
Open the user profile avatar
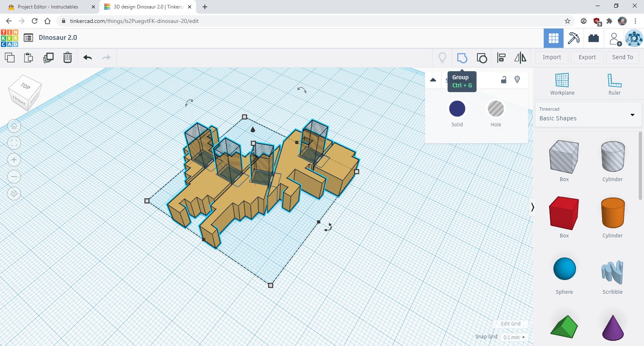(x=634, y=38)
